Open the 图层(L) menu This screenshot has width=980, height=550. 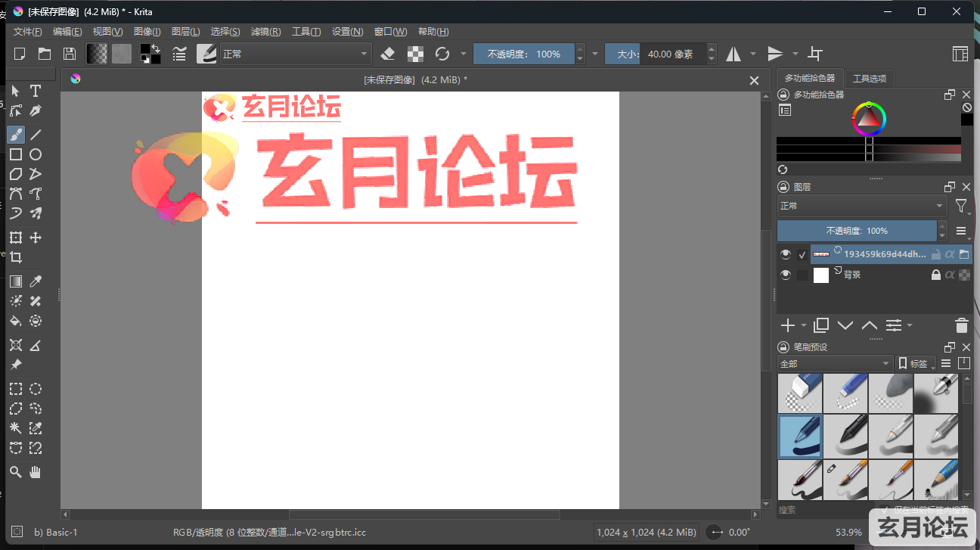point(186,31)
